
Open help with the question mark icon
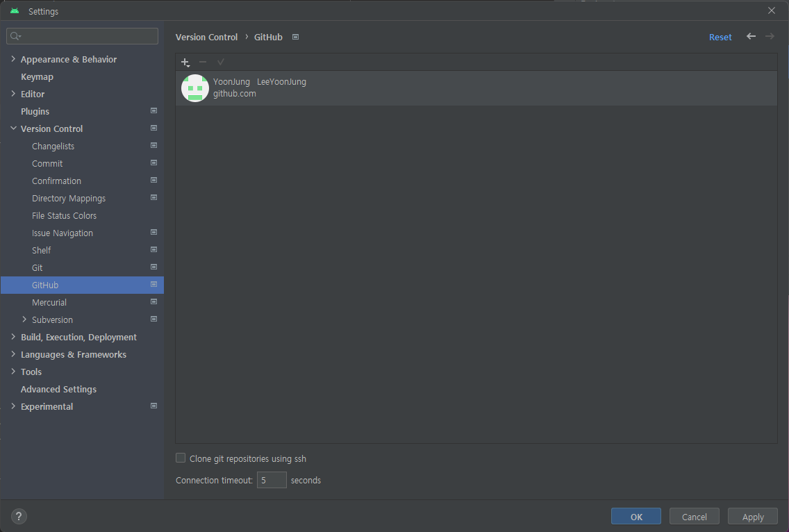tap(19, 517)
